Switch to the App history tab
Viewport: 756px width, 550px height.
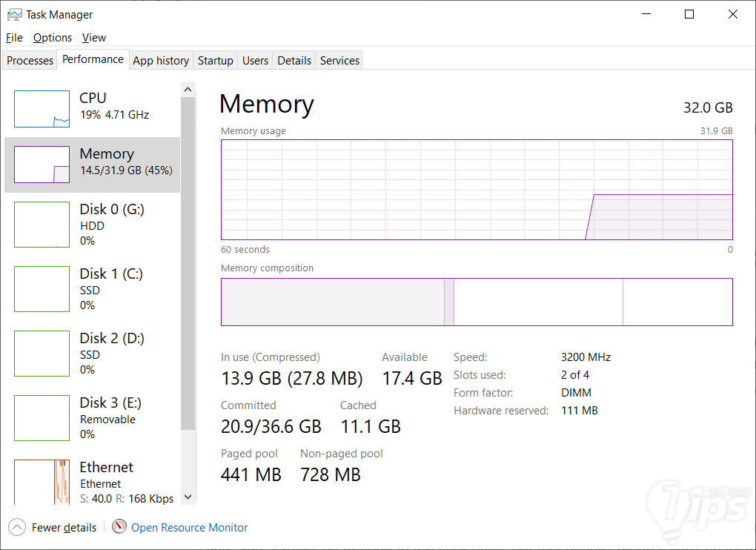click(161, 61)
